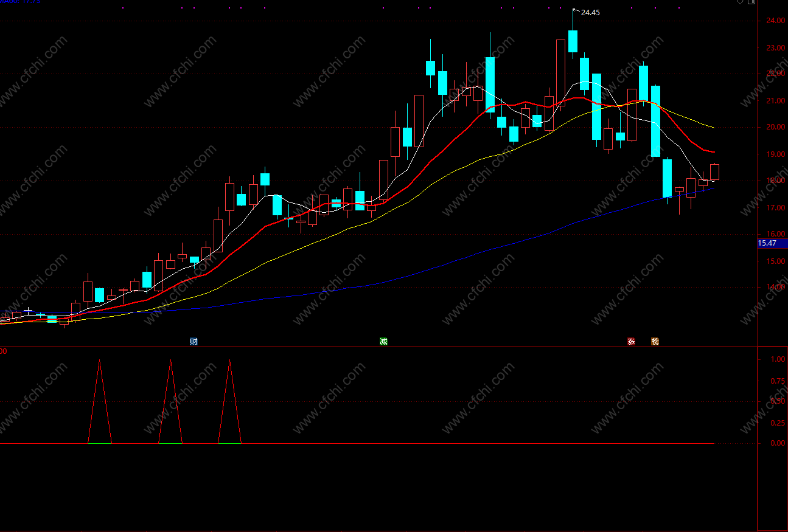Click the 23.00 price axis label
788x532 pixels.
(775, 47)
